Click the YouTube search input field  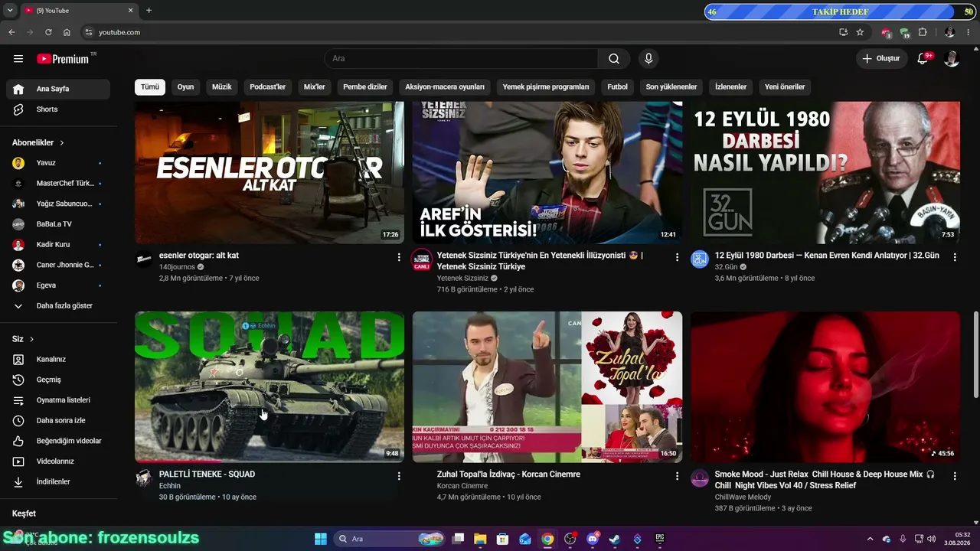coord(461,59)
